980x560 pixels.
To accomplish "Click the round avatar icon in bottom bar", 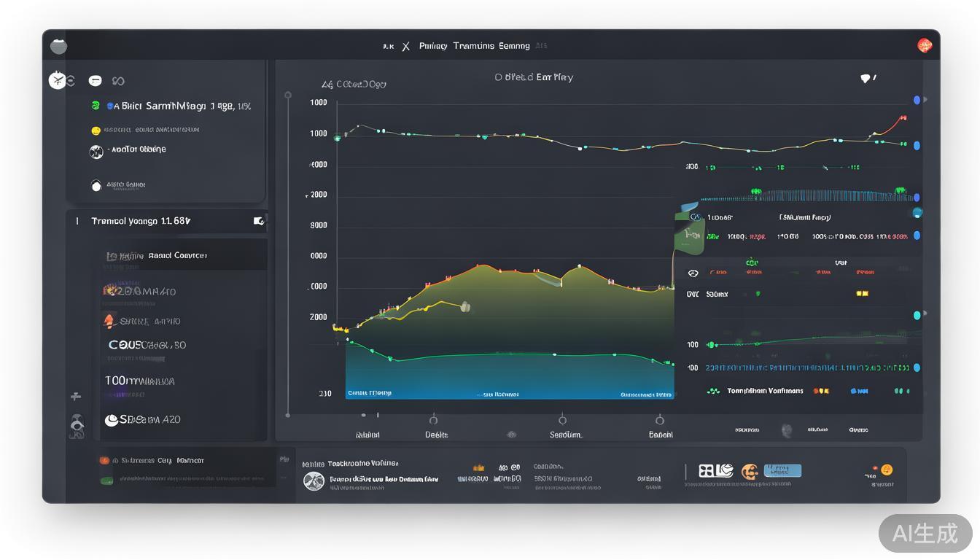I will [x=314, y=481].
